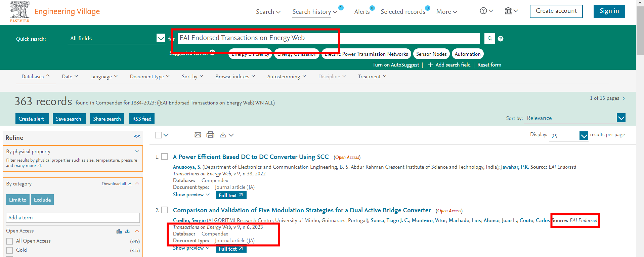Click the Sign in button
The width and height of the screenshot is (644, 257).
pos(609,11)
